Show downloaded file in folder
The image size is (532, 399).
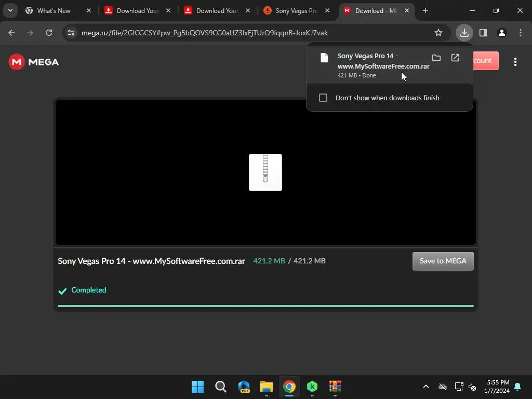(436, 58)
